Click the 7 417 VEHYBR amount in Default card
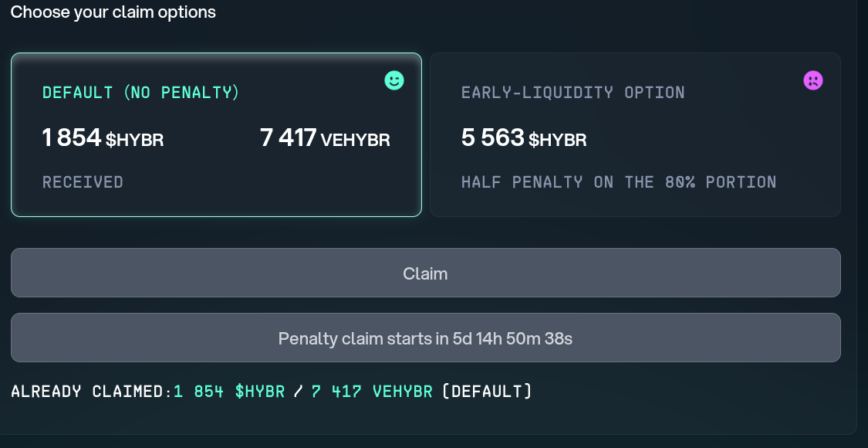 (325, 139)
